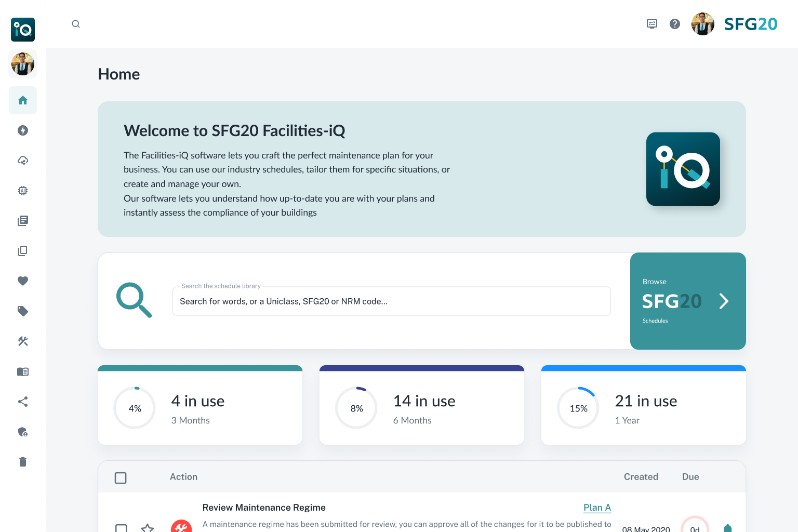Open the tag icon in sidebar

point(23,311)
